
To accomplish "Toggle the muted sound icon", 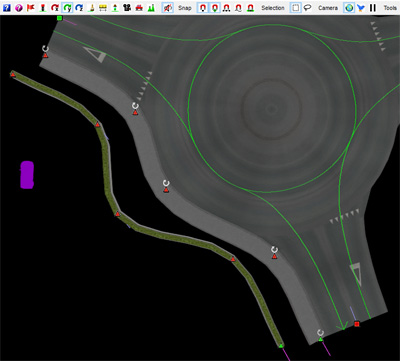I will [168, 8].
